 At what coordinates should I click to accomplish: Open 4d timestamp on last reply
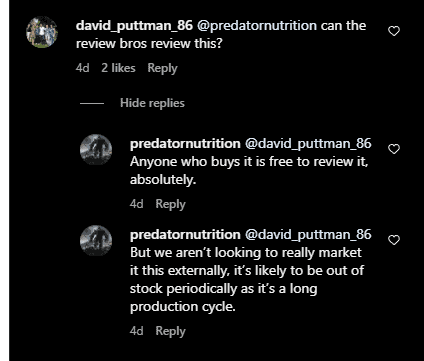tap(136, 331)
